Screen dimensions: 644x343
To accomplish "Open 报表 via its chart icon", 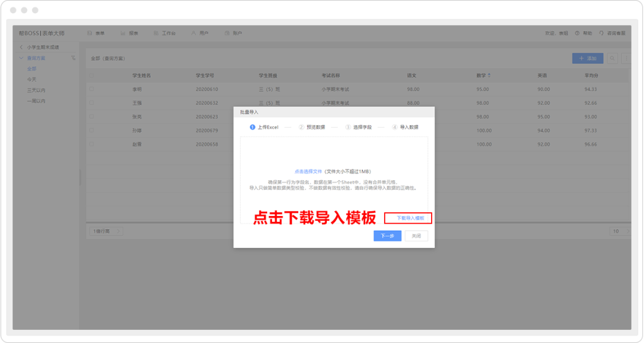I will 123,33.
